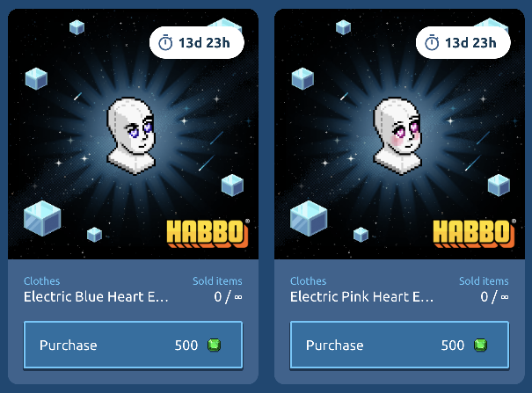Click the 13d 23h countdown badge on the right card
This screenshot has height=393, width=532.
[x=463, y=43]
